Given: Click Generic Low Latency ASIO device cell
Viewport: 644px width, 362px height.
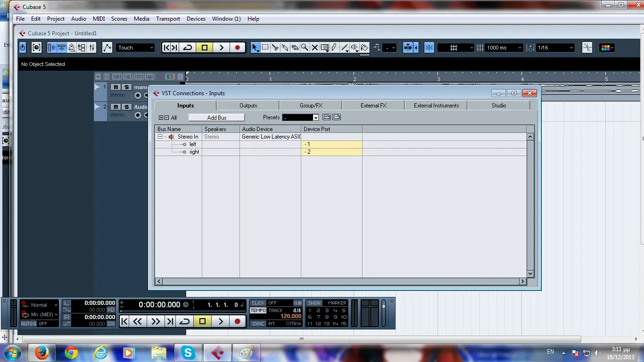Looking at the screenshot, I should coord(271,137).
